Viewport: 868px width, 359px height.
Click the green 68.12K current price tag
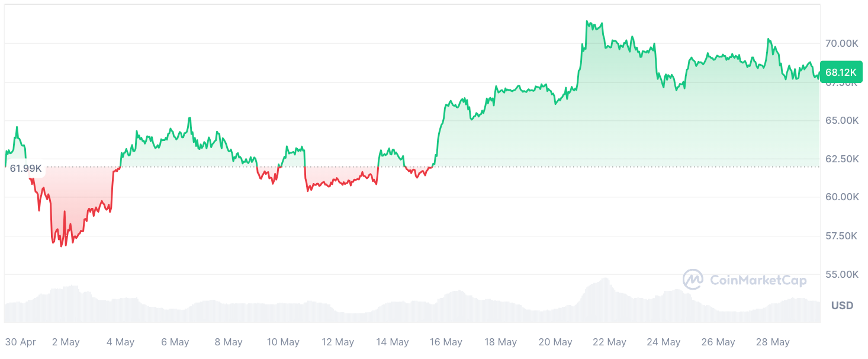[x=841, y=72]
